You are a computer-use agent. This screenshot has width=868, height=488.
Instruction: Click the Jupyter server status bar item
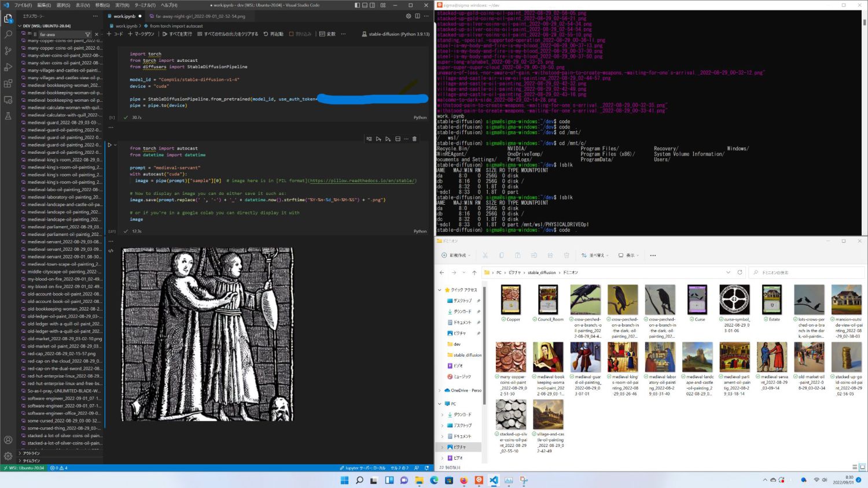(362, 468)
